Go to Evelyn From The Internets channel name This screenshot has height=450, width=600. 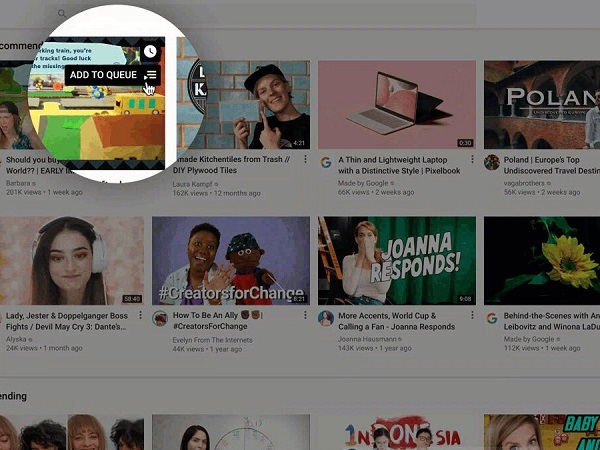click(x=212, y=340)
